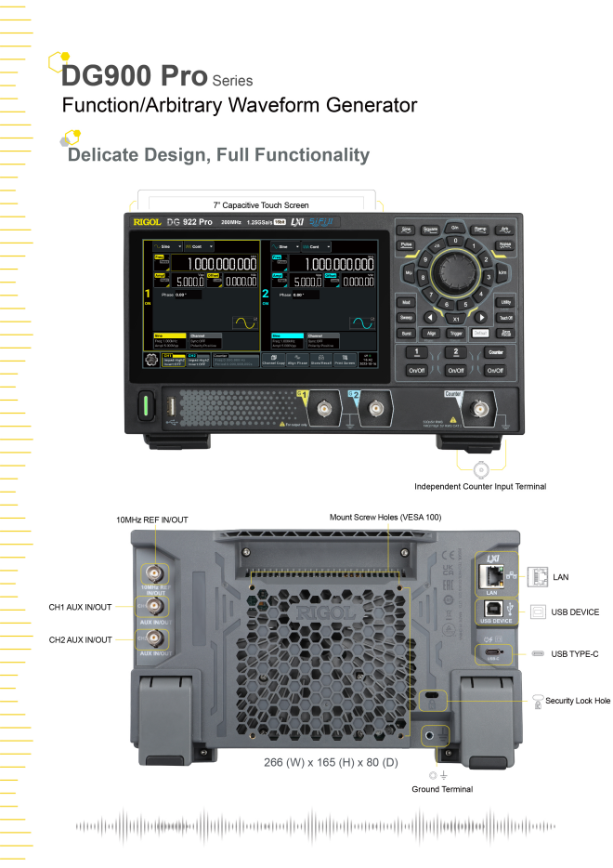Open channel 2 Sine waveform dropdown
The width and height of the screenshot is (613, 868).
click(283, 246)
